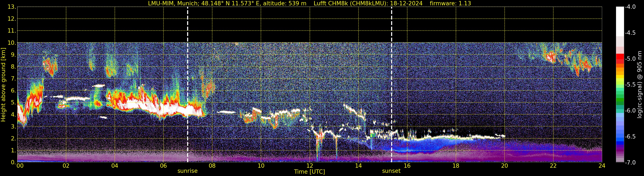Click the time axis tick label 20
The image size is (644, 176).
point(505,166)
